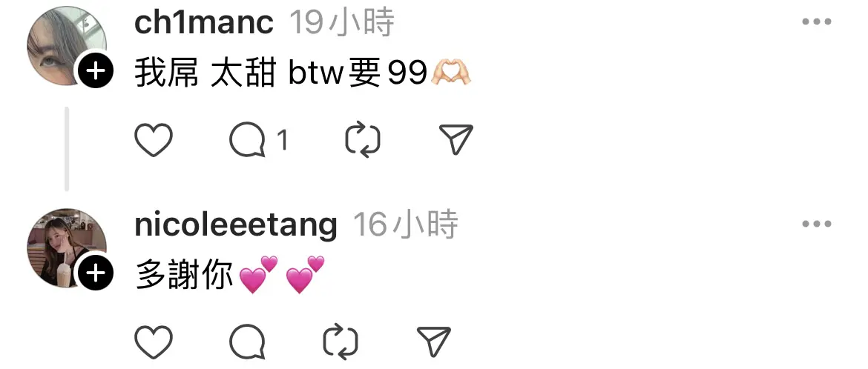868x369 pixels.
Task: Repost nicoleeetang's reply
Action: pyautogui.click(x=341, y=342)
